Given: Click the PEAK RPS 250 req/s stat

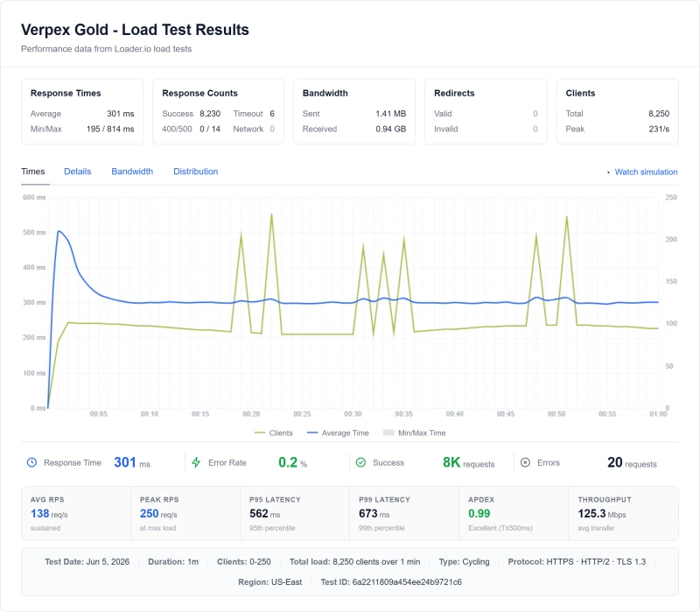Looking at the screenshot, I should tap(159, 514).
